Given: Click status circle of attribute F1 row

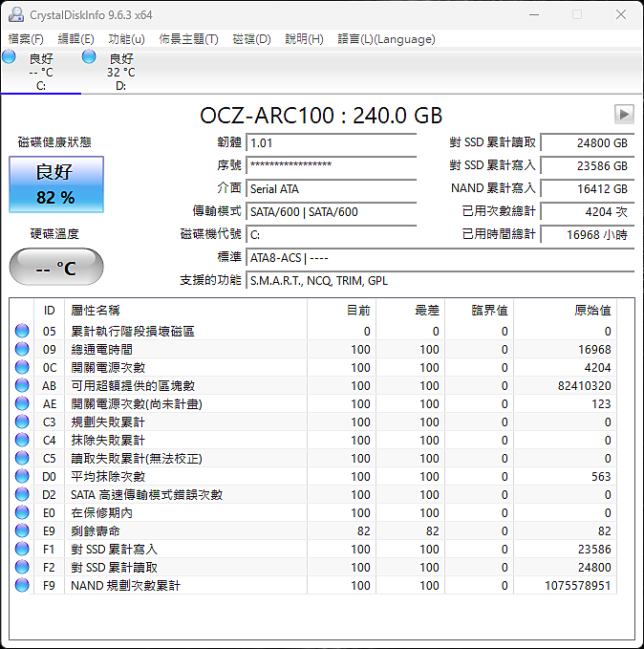Looking at the screenshot, I should pos(22,549).
